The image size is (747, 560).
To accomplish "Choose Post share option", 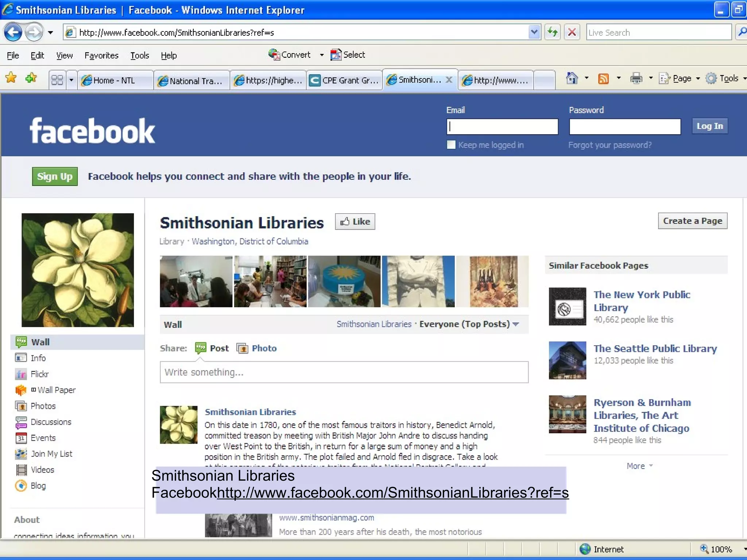I will [x=212, y=348].
